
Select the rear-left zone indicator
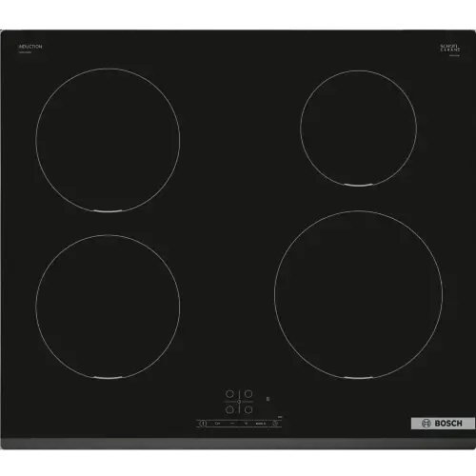[229, 394]
